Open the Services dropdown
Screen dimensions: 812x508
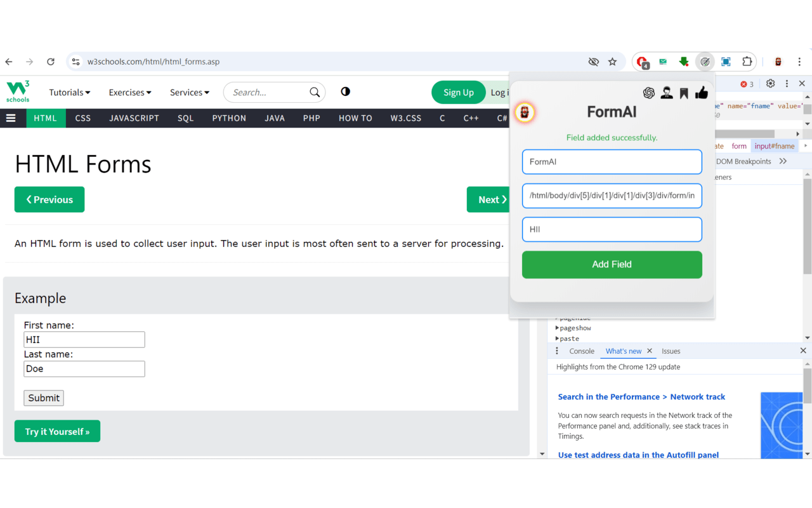click(189, 92)
